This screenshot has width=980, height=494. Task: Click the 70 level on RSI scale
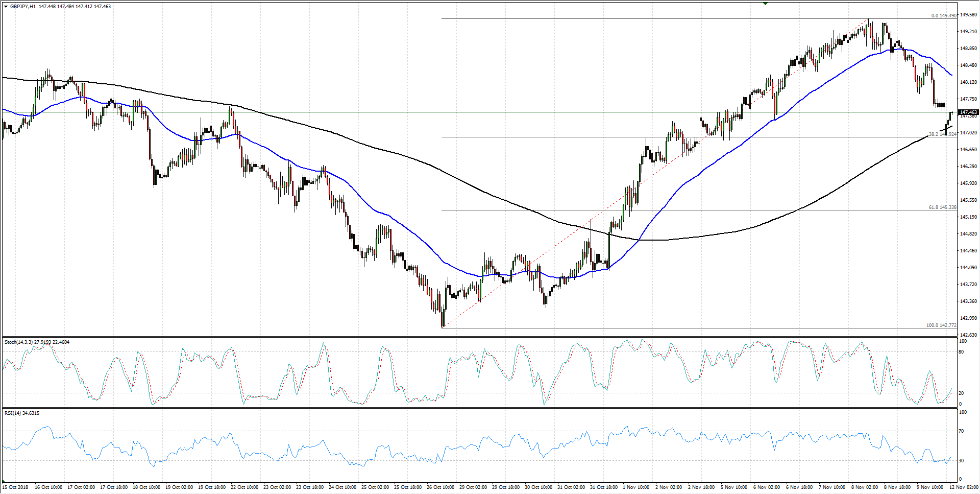pos(961,431)
